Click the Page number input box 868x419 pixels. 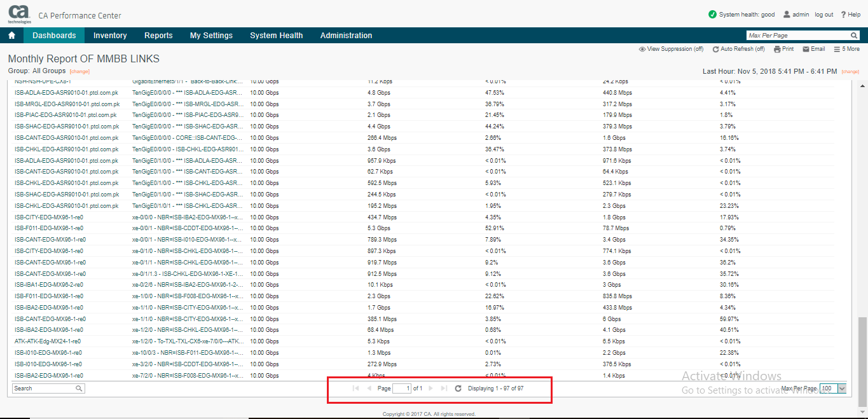click(x=402, y=388)
